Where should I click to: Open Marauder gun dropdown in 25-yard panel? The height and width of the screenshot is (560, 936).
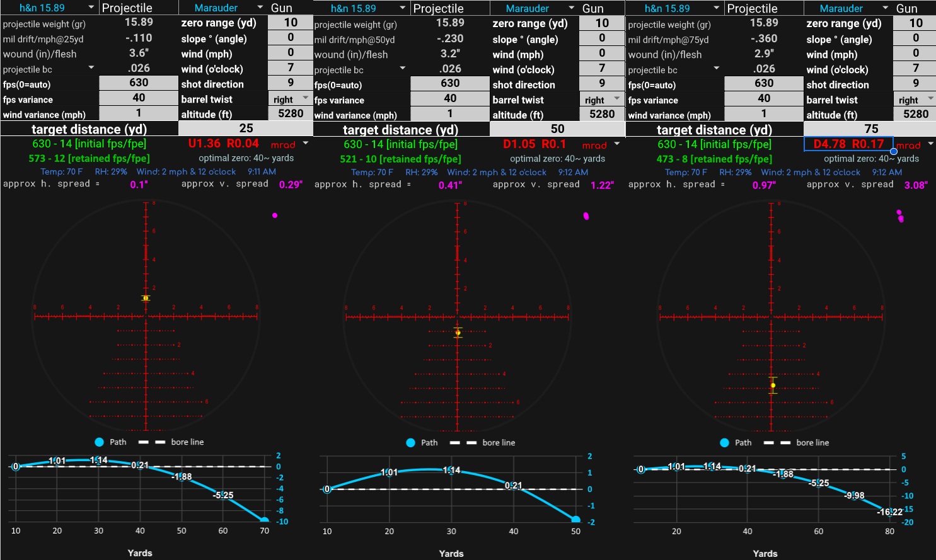pyautogui.click(x=260, y=8)
